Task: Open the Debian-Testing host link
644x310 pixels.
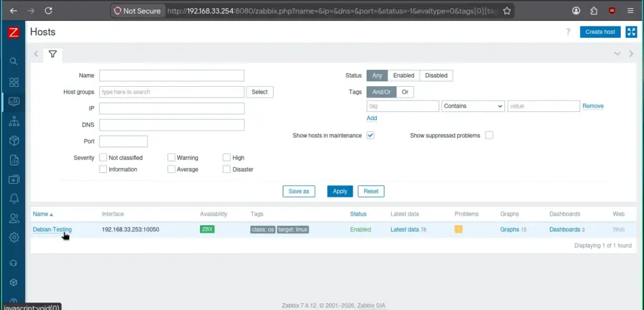Action: coord(52,230)
